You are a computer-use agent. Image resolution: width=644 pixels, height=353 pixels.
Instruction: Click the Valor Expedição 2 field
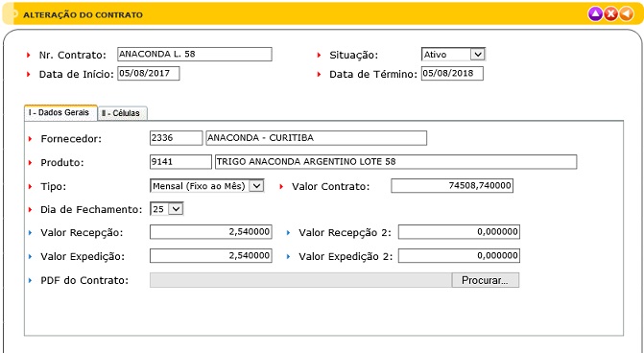tap(459, 256)
